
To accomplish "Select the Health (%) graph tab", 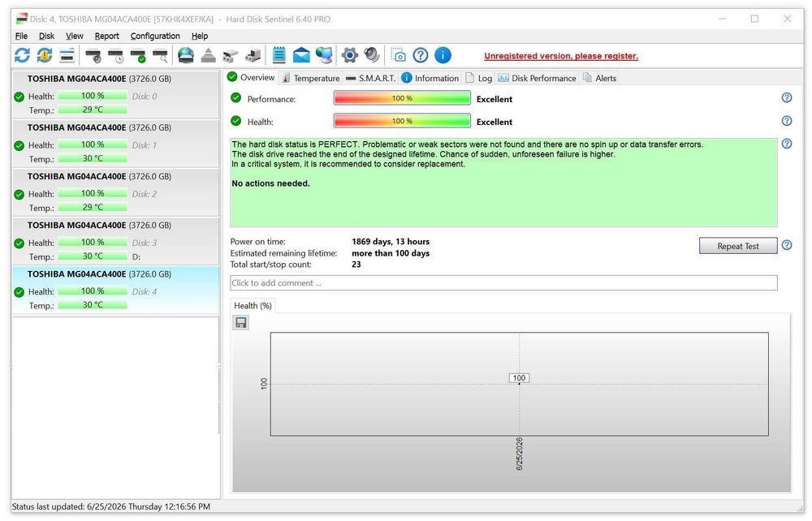I will [253, 306].
